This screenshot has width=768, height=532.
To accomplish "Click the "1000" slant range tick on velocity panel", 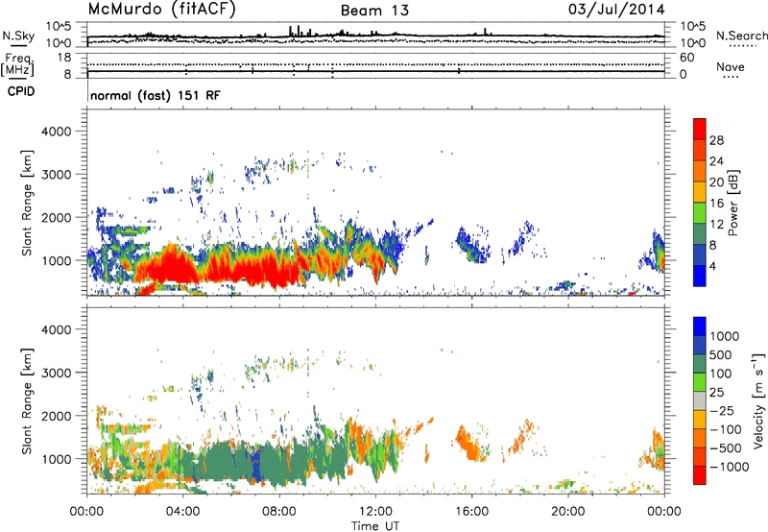I will (56, 459).
